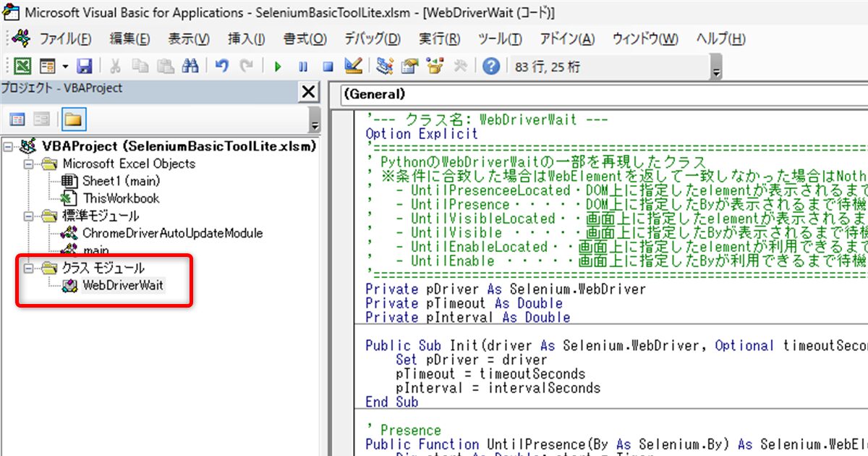Click the line 'Private pTimeout As Double'
The height and width of the screenshot is (456, 868).
tap(464, 303)
